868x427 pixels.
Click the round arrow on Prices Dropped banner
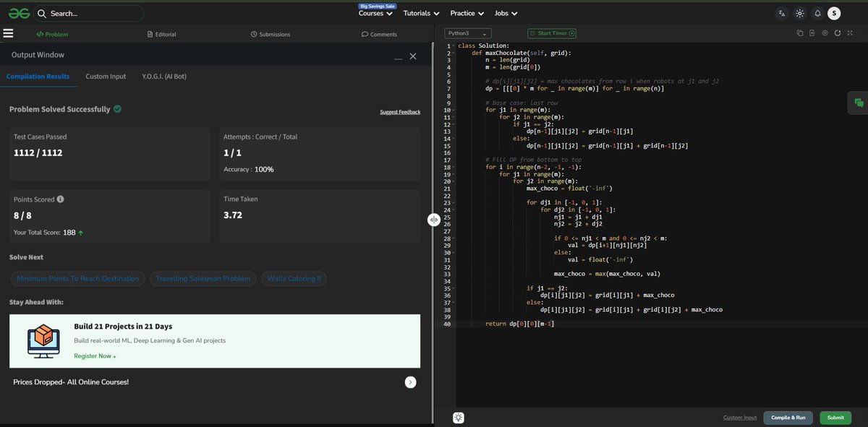point(410,382)
